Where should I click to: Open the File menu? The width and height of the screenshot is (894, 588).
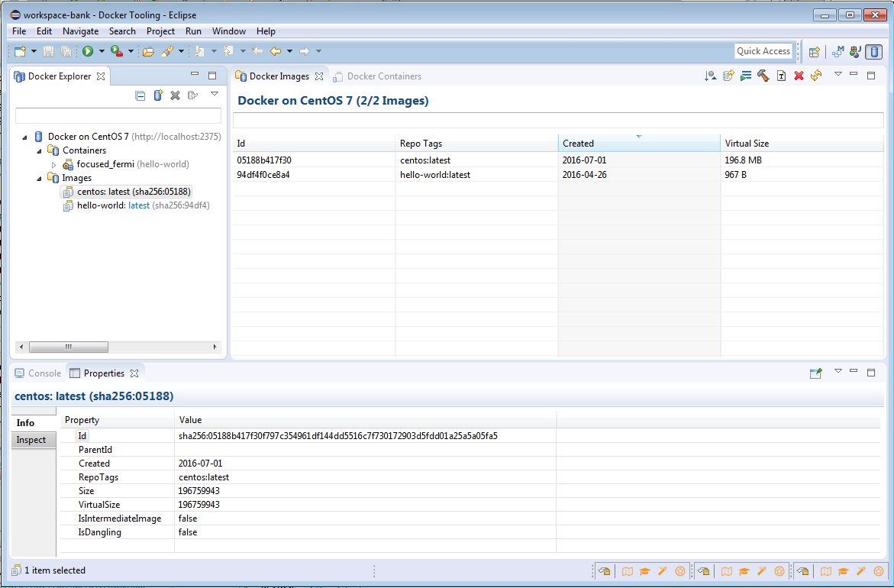coord(19,31)
